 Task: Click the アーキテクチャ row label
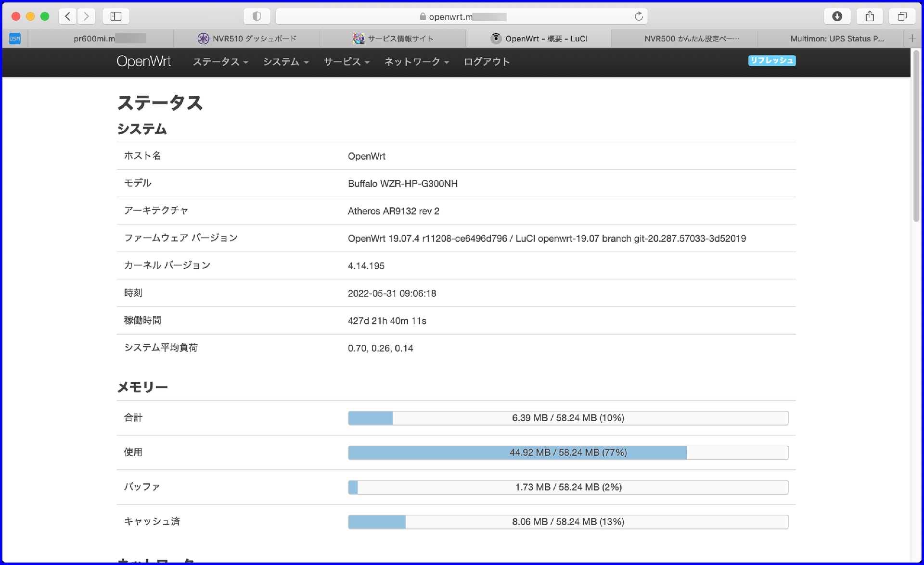point(156,211)
